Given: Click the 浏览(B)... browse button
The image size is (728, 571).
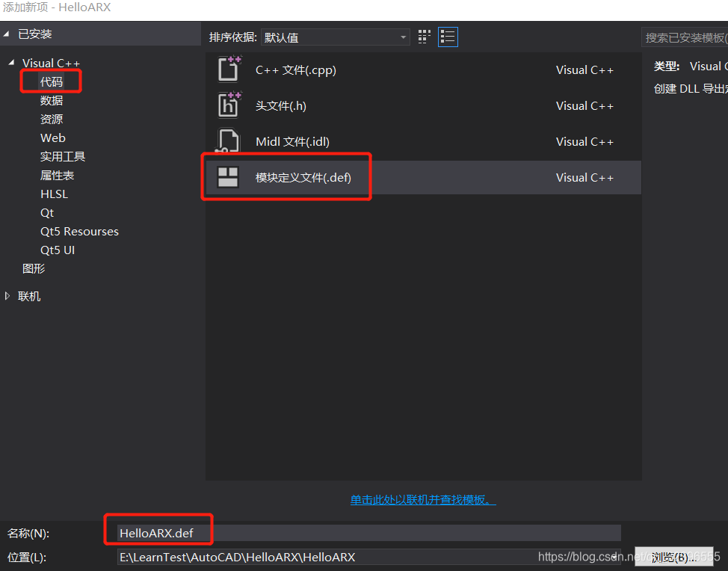Looking at the screenshot, I should 673,557.
